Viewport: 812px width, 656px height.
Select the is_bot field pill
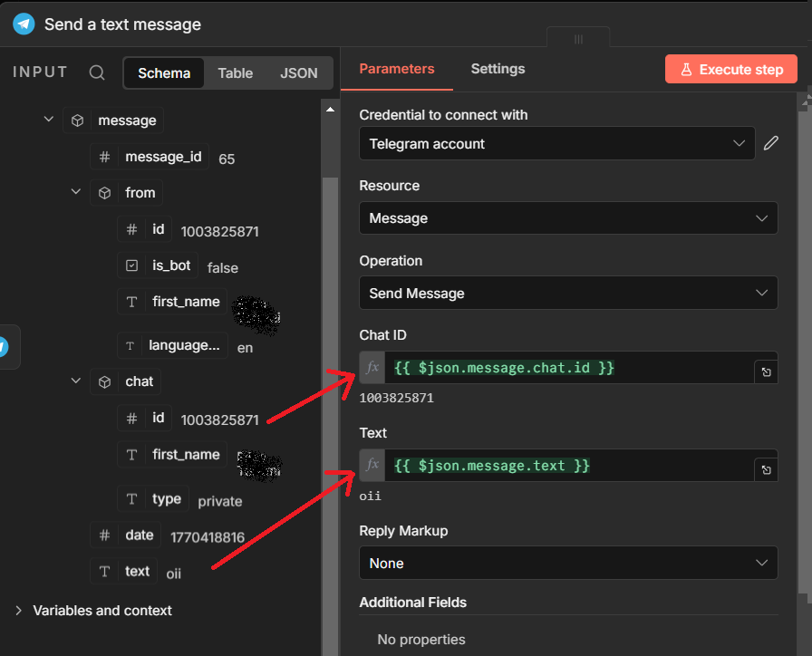[158, 265]
